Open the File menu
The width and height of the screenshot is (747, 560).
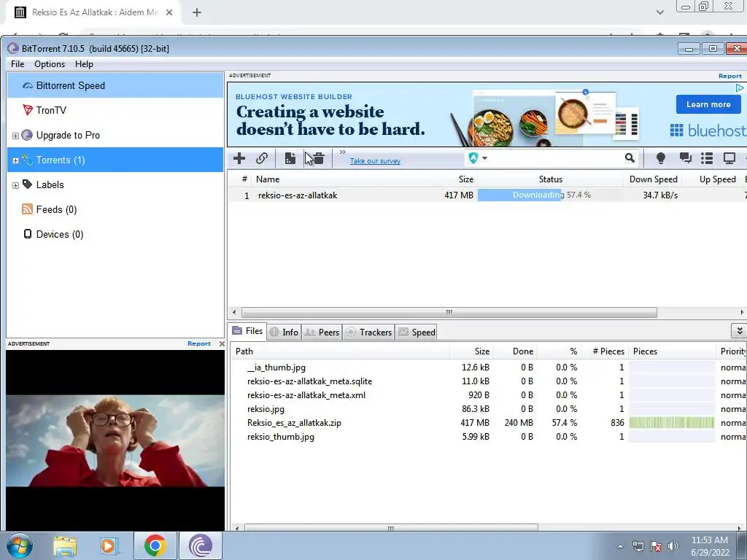[18, 64]
